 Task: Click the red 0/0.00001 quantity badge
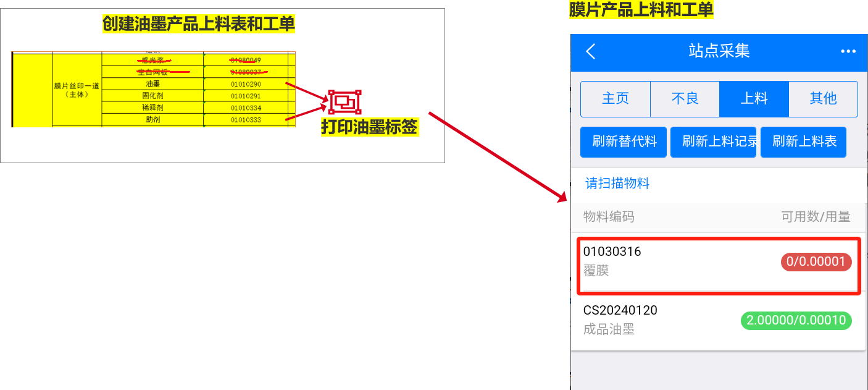point(816,262)
